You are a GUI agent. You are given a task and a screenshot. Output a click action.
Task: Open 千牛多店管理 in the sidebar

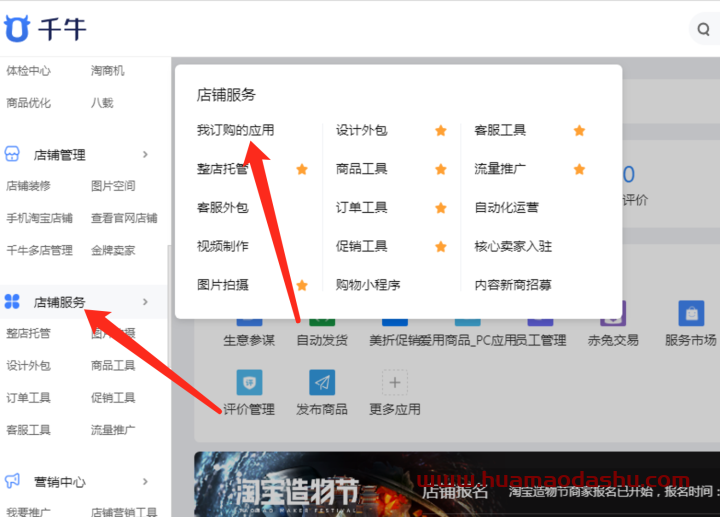point(39,250)
